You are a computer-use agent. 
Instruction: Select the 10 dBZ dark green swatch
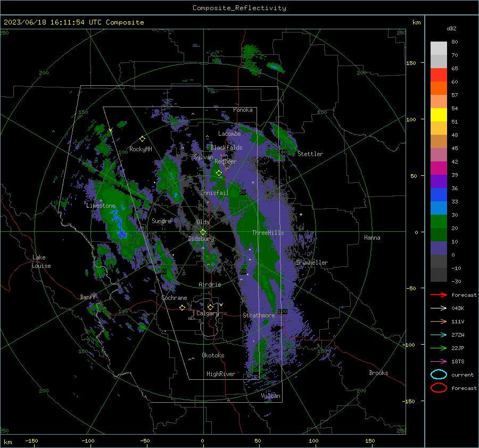[439, 235]
